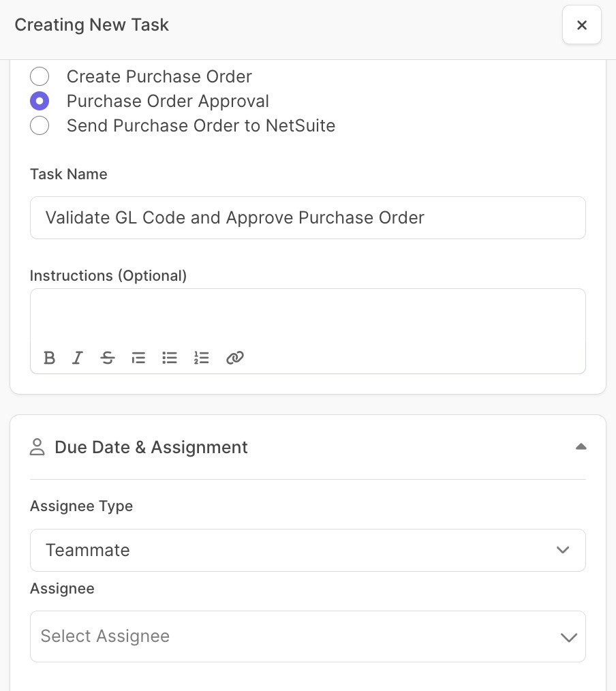The width and height of the screenshot is (616, 691).
Task: Add a hyperlink via link icon
Action: click(x=235, y=357)
